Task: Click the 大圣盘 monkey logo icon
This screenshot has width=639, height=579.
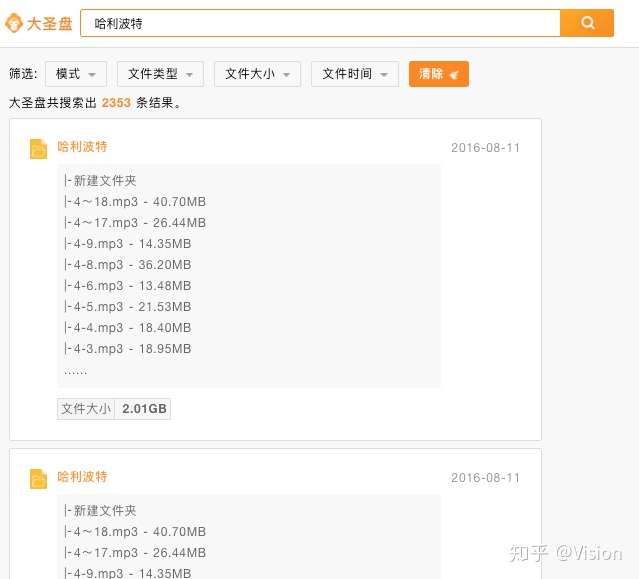Action: click(x=14, y=23)
